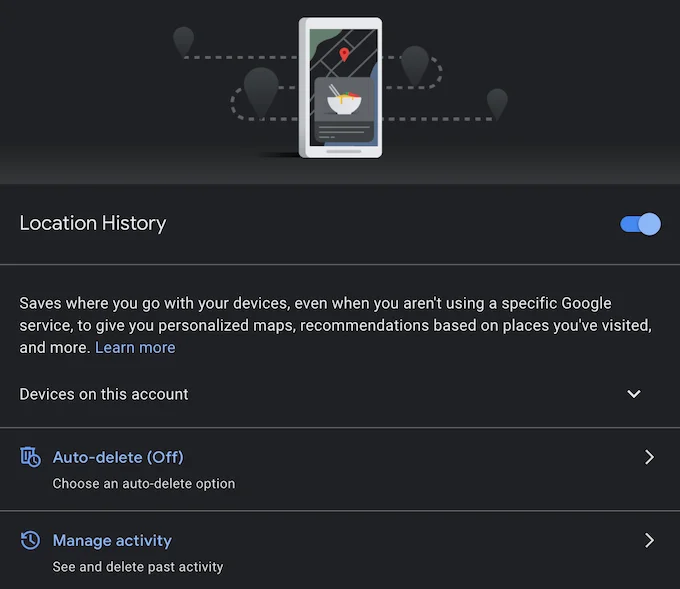Click the small gray pin at far right
This screenshot has width=680, height=589.
(497, 101)
